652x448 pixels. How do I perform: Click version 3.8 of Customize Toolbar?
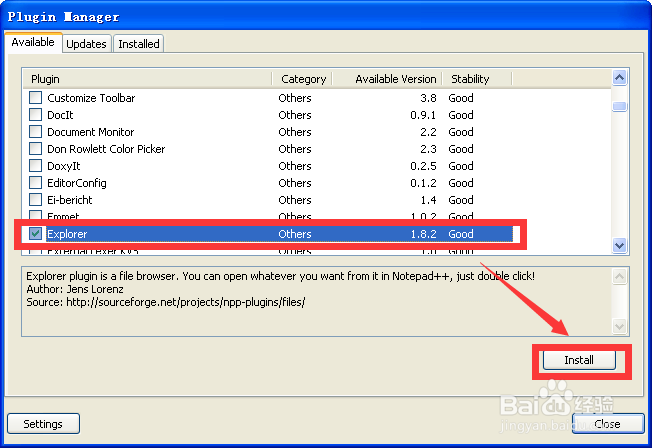[428, 98]
